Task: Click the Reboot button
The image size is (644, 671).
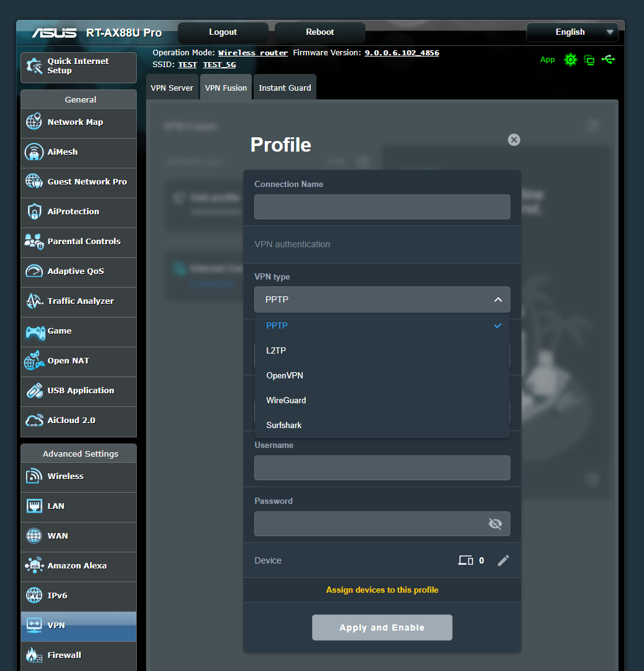Action: [x=320, y=32]
